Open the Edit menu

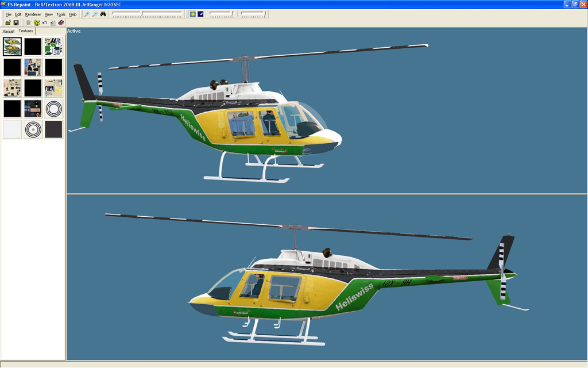point(18,14)
